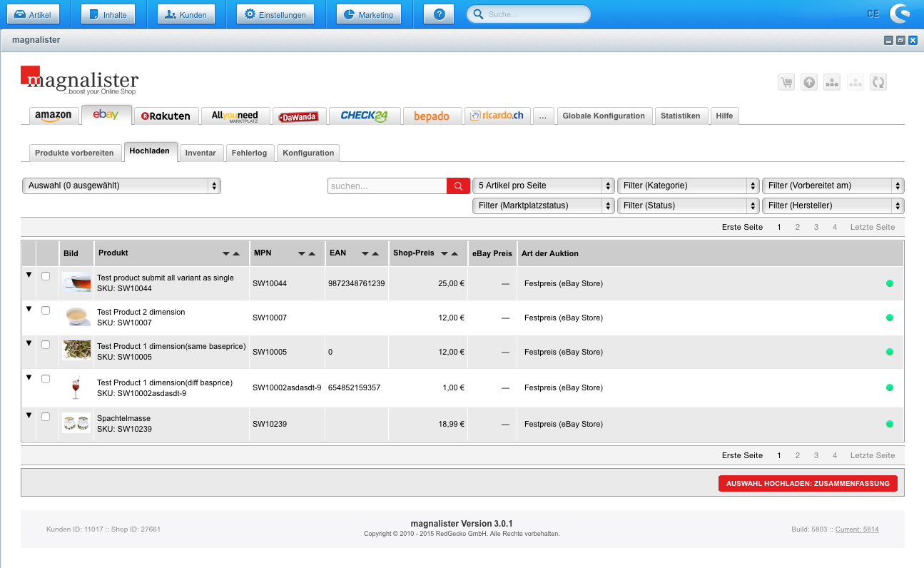
Task: Open the Filter (Hersteller) dropdown
Action: coord(833,206)
